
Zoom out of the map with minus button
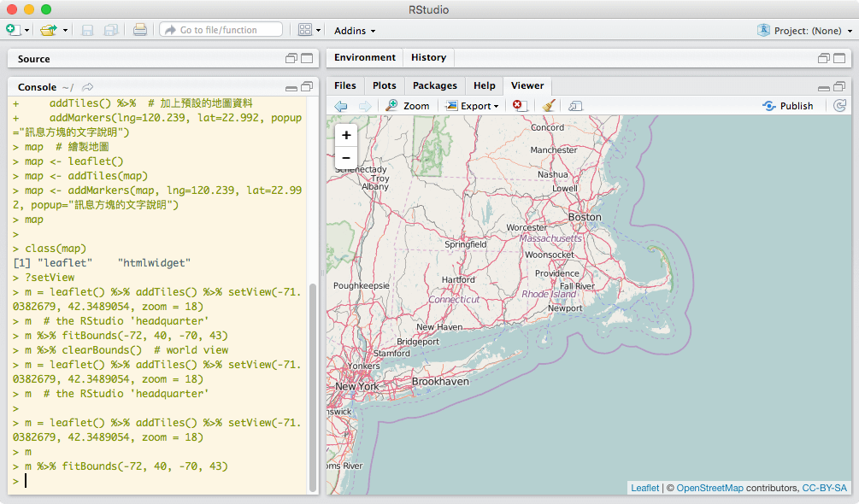[x=345, y=157]
